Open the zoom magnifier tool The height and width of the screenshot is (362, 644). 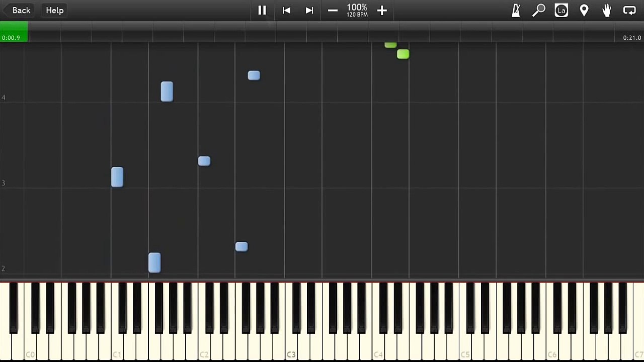(x=538, y=10)
